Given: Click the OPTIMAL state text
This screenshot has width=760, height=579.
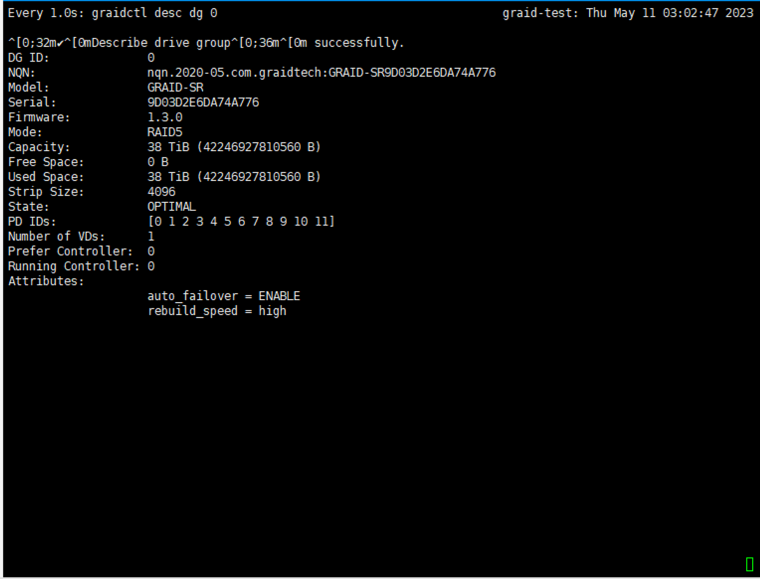Looking at the screenshot, I should 172,207.
